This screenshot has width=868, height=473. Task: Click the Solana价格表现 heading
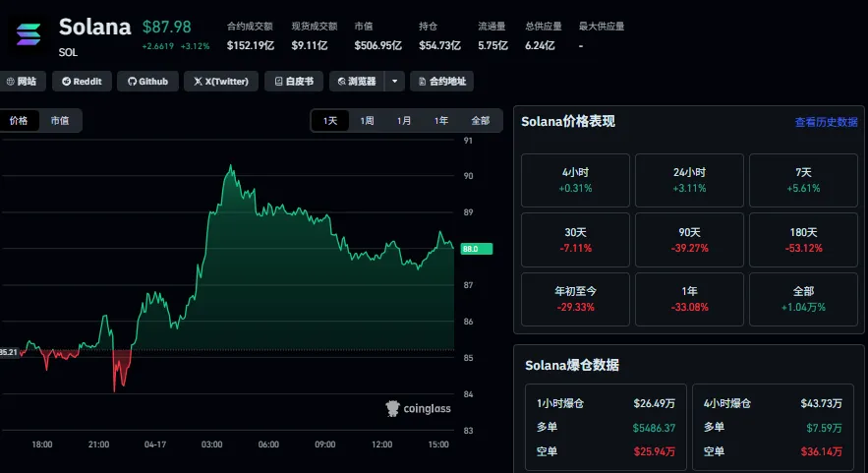point(568,121)
